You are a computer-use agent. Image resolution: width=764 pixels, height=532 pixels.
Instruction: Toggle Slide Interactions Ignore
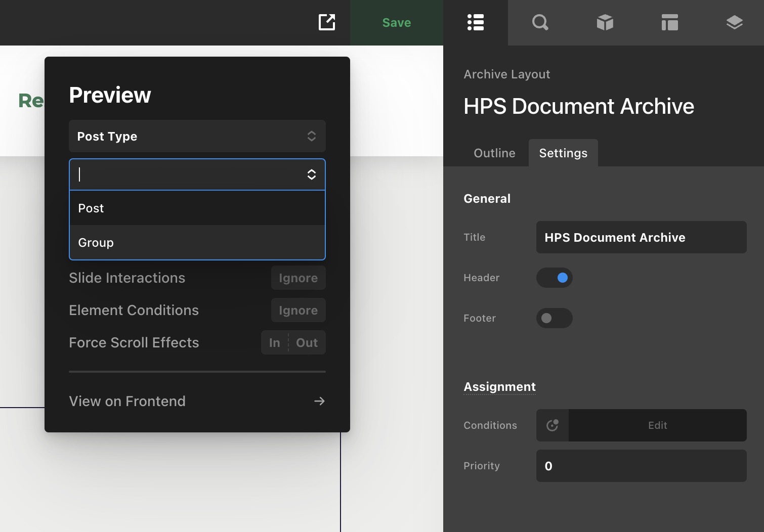[x=298, y=278]
